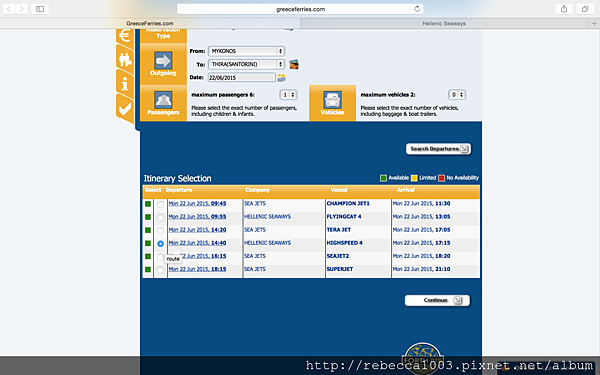Click the Outgoing arrow icon
The image size is (600, 375).
click(x=163, y=60)
